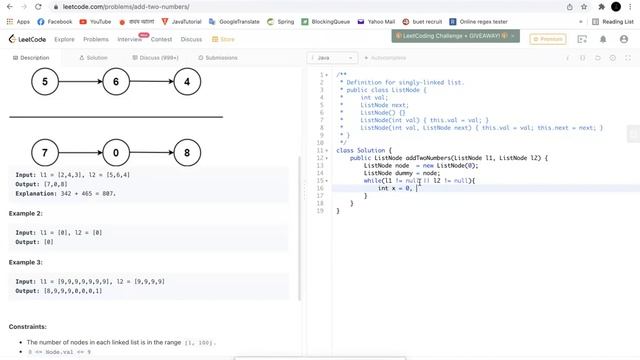Fold the comment block at line 1

click(x=327, y=75)
